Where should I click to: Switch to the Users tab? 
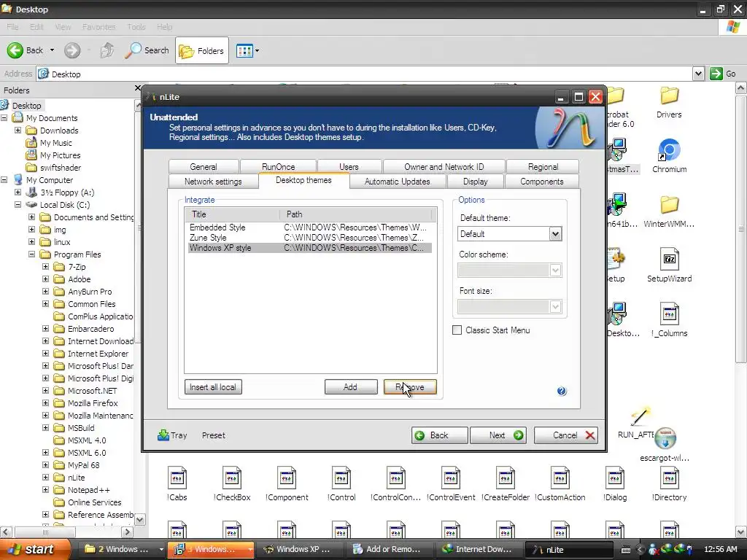pos(349,167)
